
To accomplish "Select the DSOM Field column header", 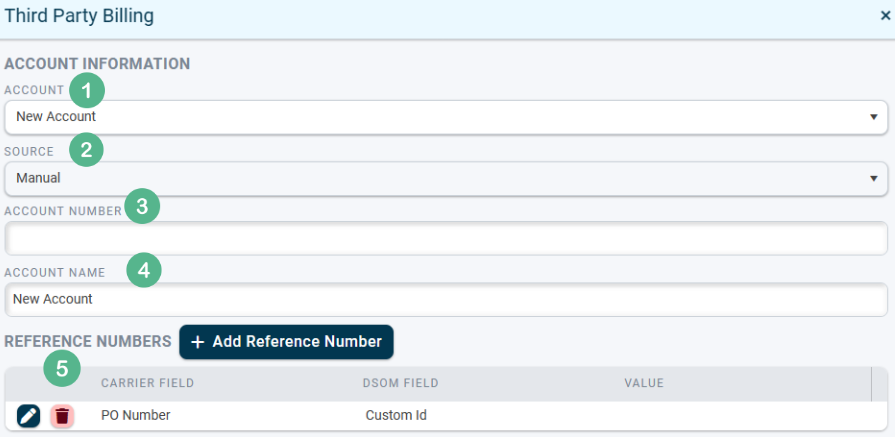I will pyautogui.click(x=400, y=383).
